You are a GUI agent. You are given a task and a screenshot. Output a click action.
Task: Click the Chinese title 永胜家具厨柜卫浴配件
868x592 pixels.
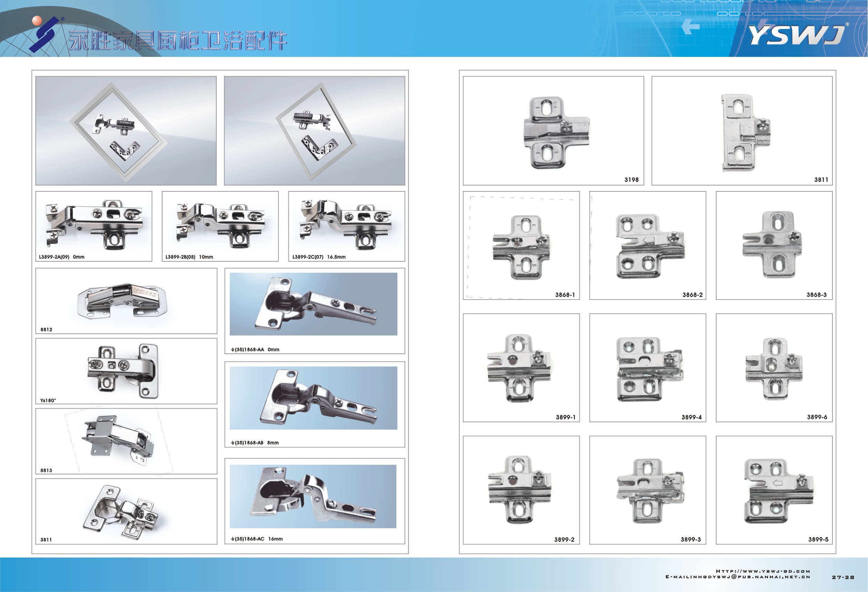[x=178, y=40]
